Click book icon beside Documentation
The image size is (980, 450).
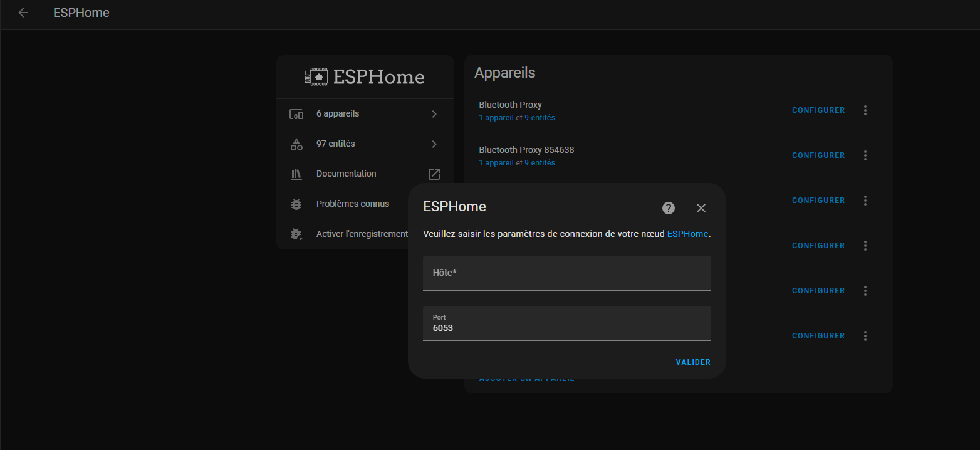pyautogui.click(x=296, y=174)
